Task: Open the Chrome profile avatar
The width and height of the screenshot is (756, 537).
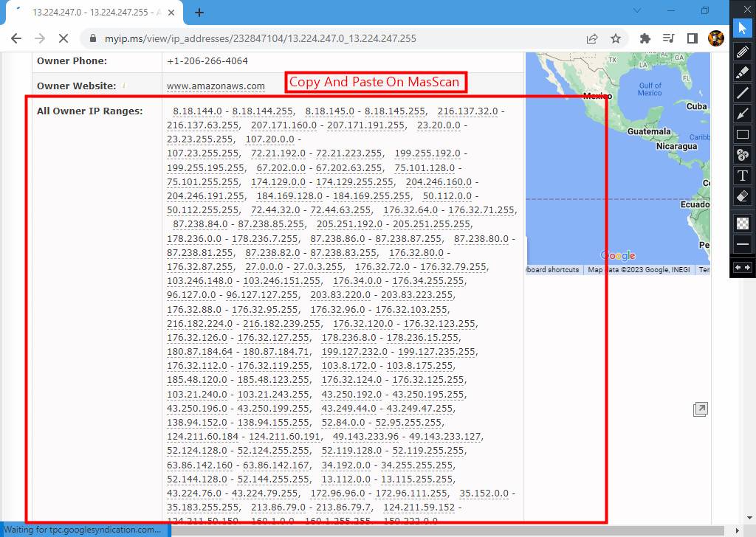Action: pyautogui.click(x=716, y=38)
